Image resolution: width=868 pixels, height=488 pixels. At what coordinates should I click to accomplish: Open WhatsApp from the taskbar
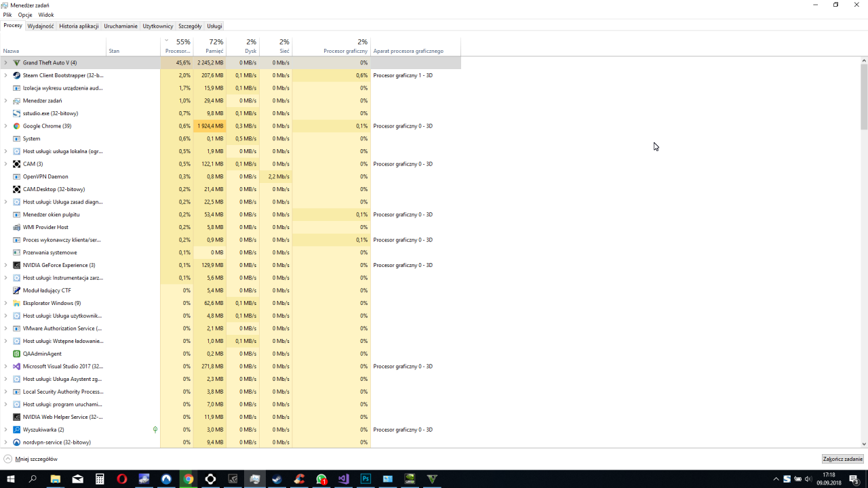(x=321, y=479)
